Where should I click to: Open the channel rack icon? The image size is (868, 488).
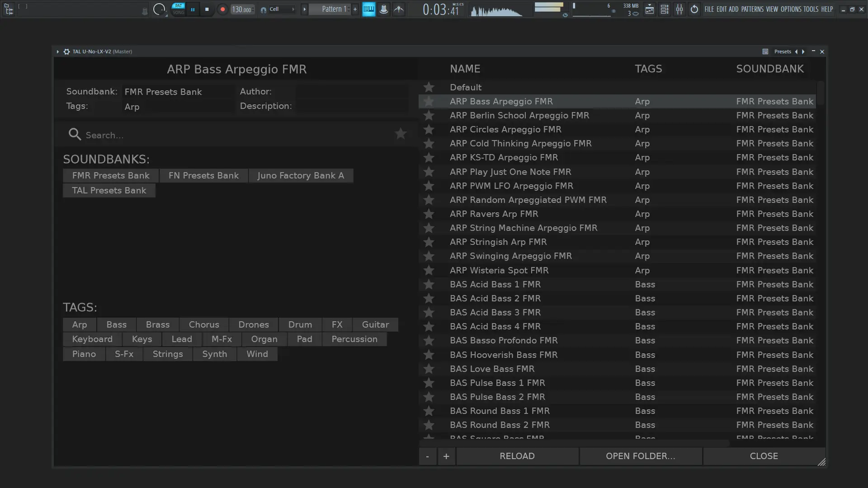[664, 9]
